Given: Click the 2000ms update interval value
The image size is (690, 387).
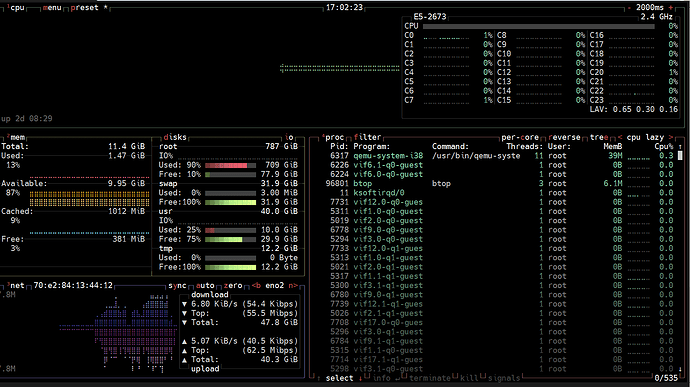Looking at the screenshot, I should click(650, 7).
